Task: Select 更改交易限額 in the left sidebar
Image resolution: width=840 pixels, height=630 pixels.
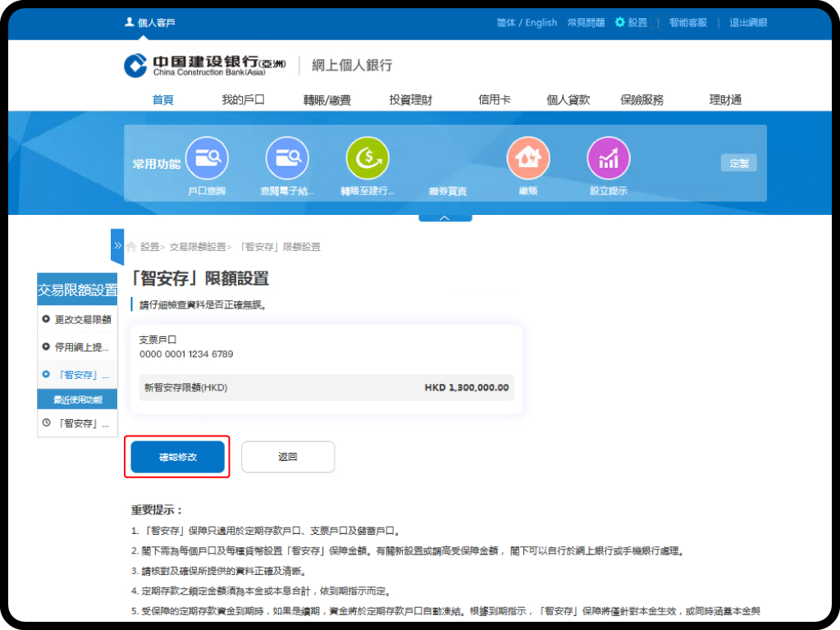Action: (82, 319)
